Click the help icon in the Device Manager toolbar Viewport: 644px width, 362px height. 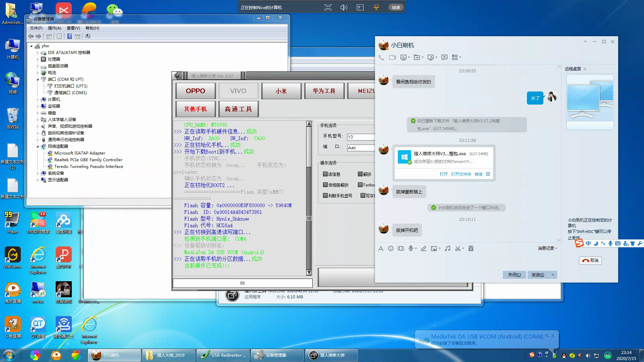coord(69,36)
